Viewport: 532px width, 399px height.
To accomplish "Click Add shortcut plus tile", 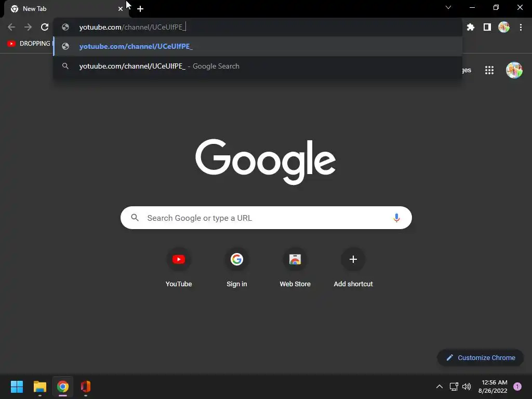I will (x=353, y=268).
